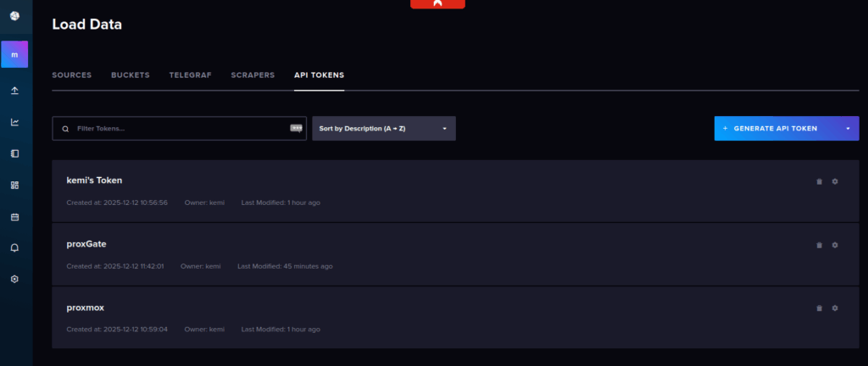Expand the Sort by Description dropdown

click(x=383, y=129)
